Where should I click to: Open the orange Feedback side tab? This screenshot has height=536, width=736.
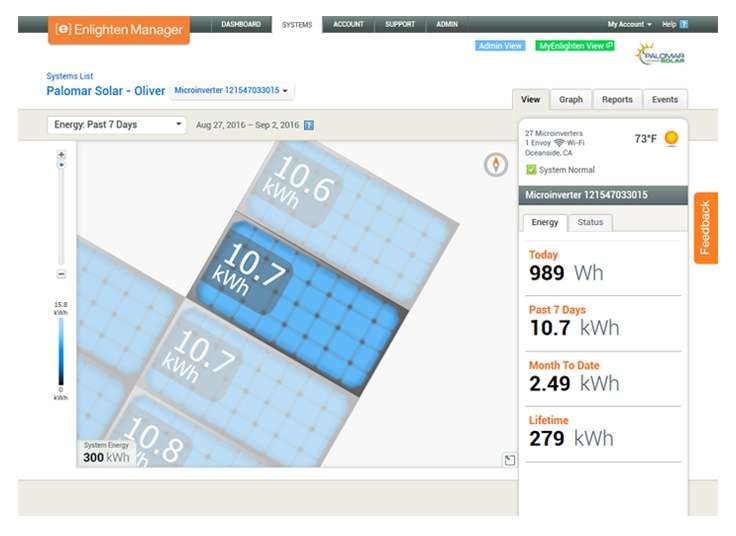click(x=705, y=228)
